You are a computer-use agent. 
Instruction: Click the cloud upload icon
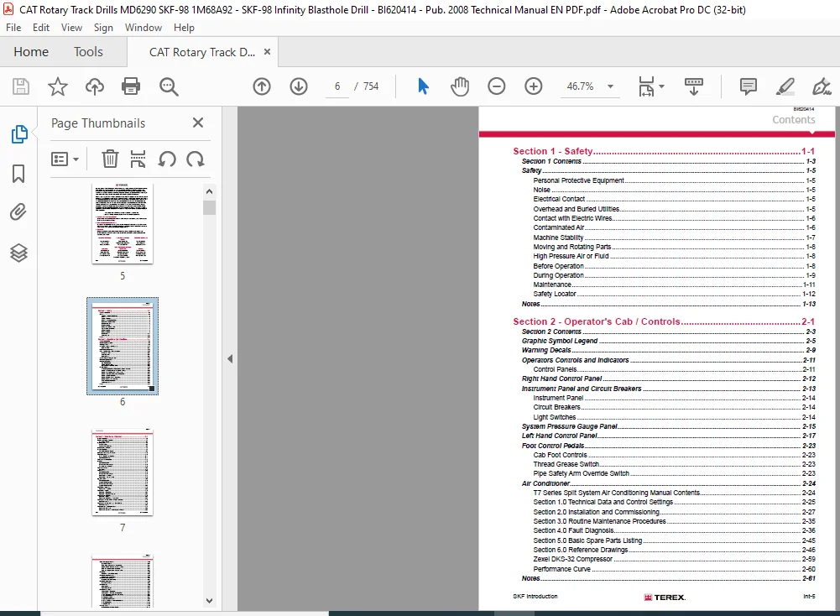(95, 86)
